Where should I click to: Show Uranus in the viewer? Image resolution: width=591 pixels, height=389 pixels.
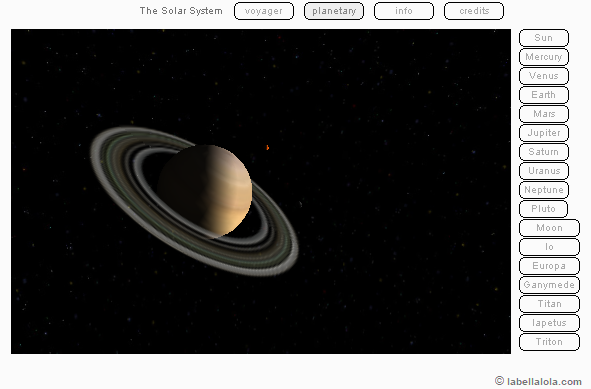[544, 171]
